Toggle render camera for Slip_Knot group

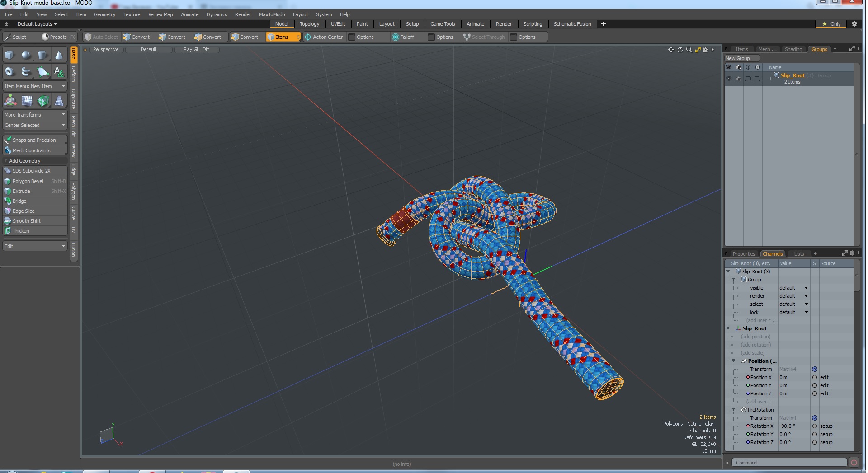[x=738, y=79]
